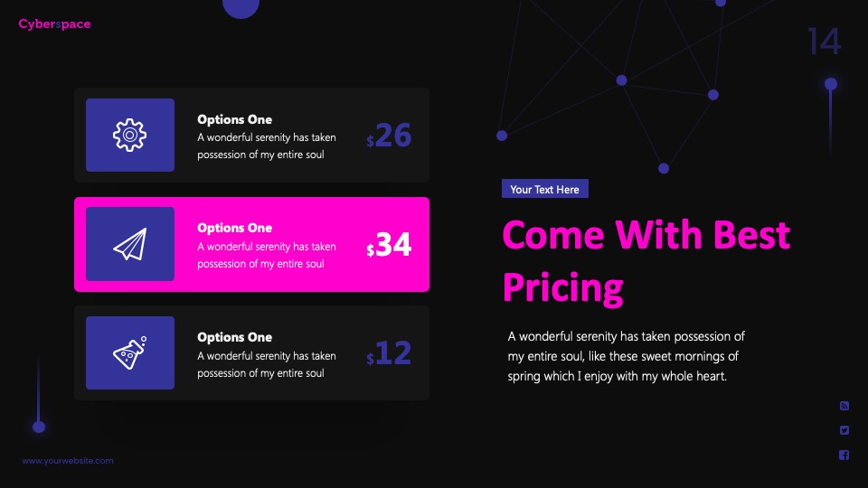Screen dimensions: 868x488
Task: Select the $12 price text
Action: [389, 353]
